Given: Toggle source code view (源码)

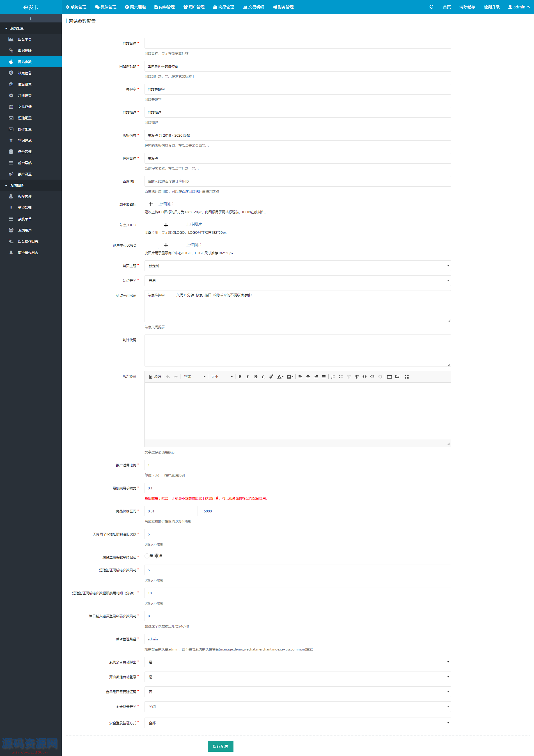Looking at the screenshot, I should [155, 377].
